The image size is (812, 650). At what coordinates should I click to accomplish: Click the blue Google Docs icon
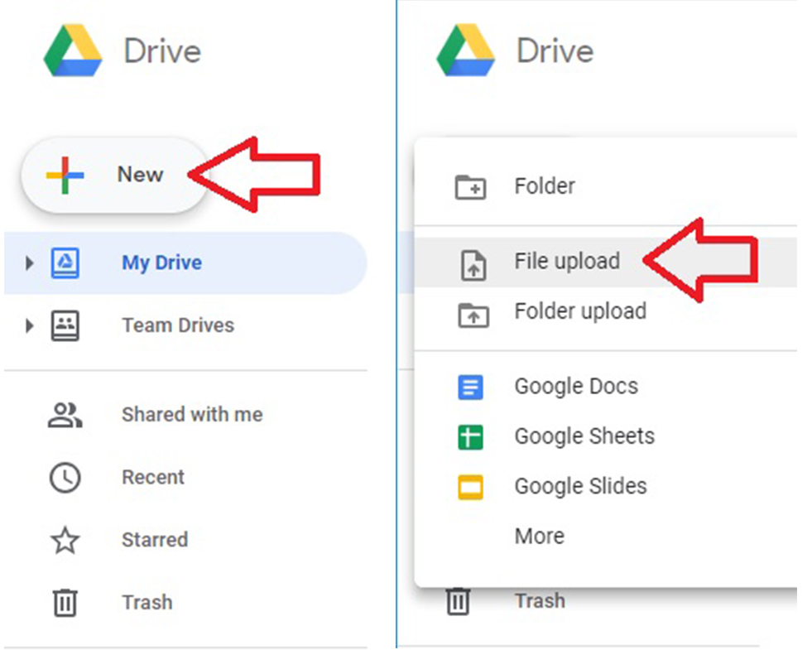click(x=470, y=387)
